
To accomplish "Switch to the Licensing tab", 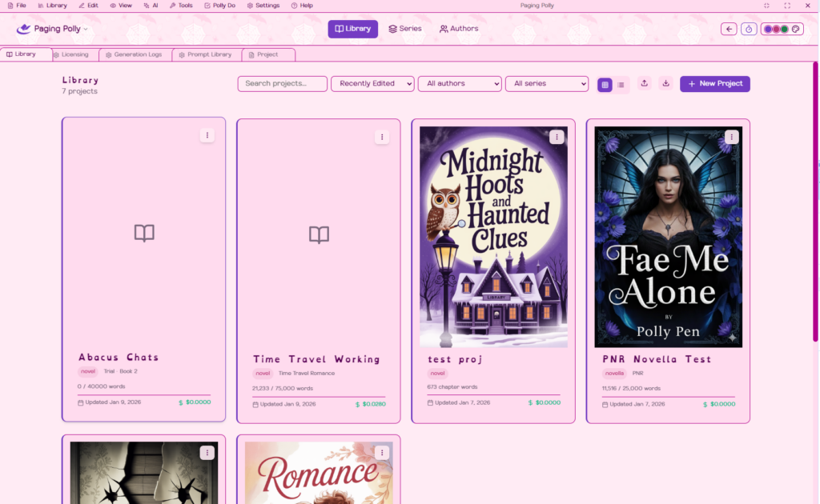I will point(74,54).
